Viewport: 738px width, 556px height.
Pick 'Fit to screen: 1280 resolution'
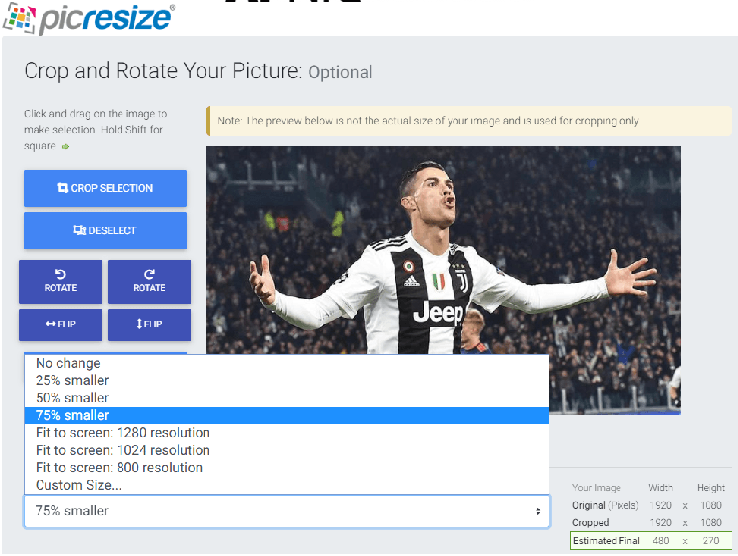tap(287, 433)
